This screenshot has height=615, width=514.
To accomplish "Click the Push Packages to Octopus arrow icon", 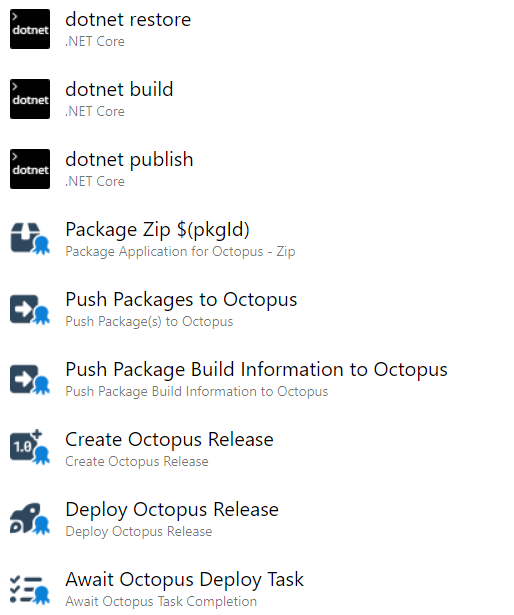I will click(x=30, y=309).
